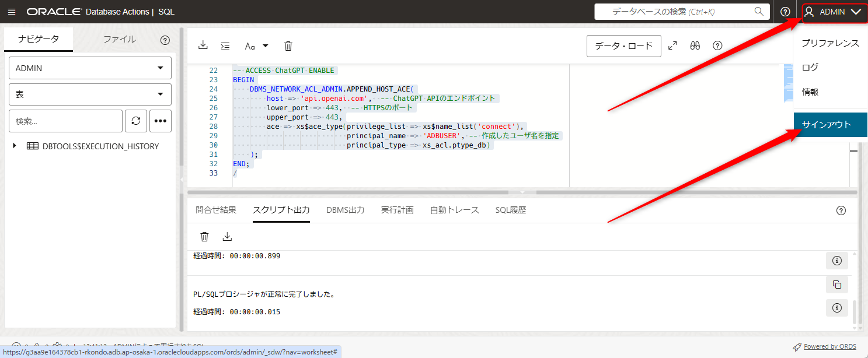The width and height of the screenshot is (868, 358).
Task: Click the upper info icon in output
Action: click(836, 260)
